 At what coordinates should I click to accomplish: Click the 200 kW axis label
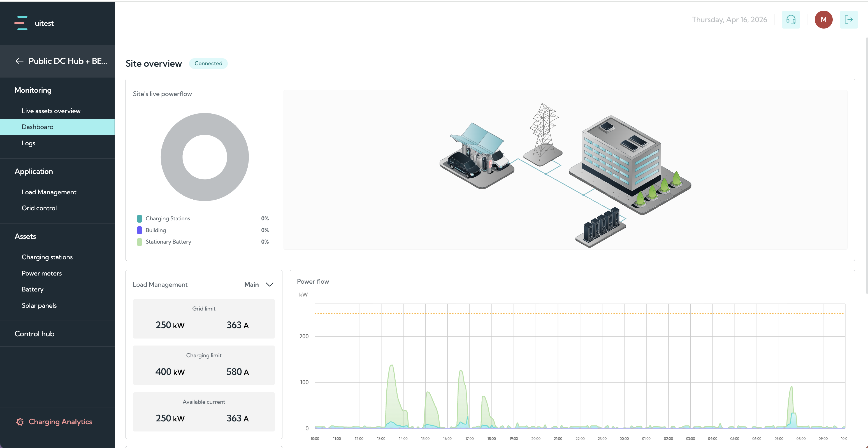coord(304,336)
